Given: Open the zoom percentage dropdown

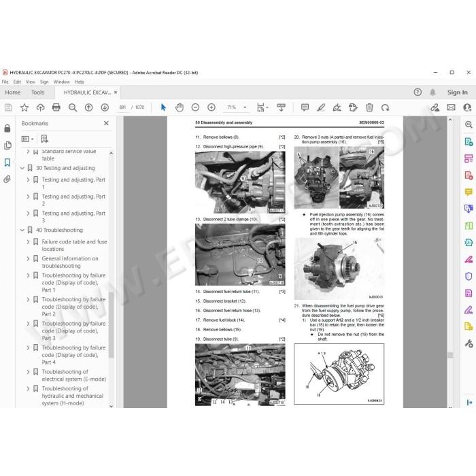Looking at the screenshot, I should 245,107.
